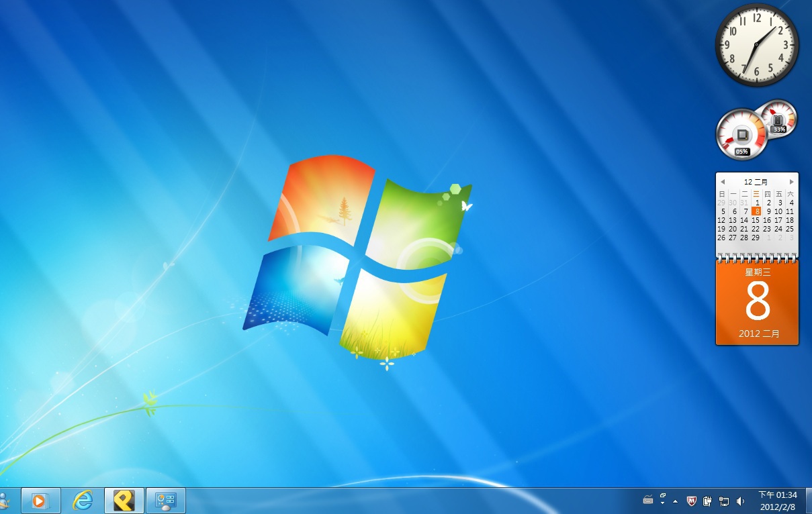Select date 9 in the calendar grid
Screen dimensions: 812x514
tap(768, 211)
